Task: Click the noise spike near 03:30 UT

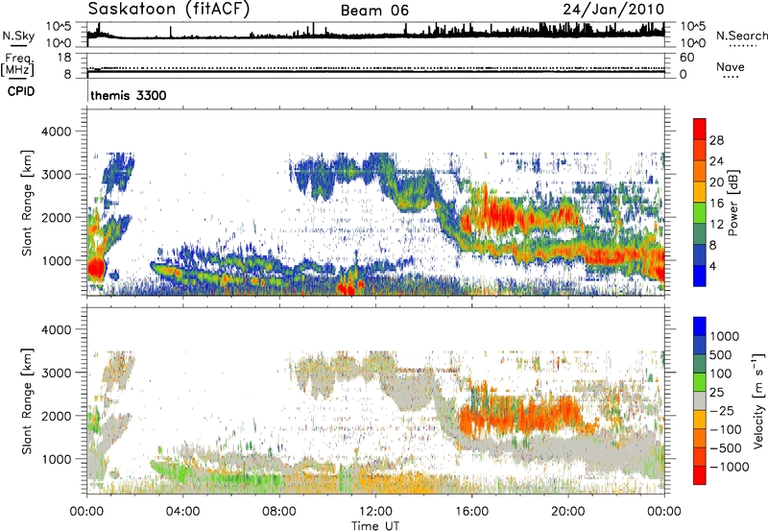Action: point(171,32)
